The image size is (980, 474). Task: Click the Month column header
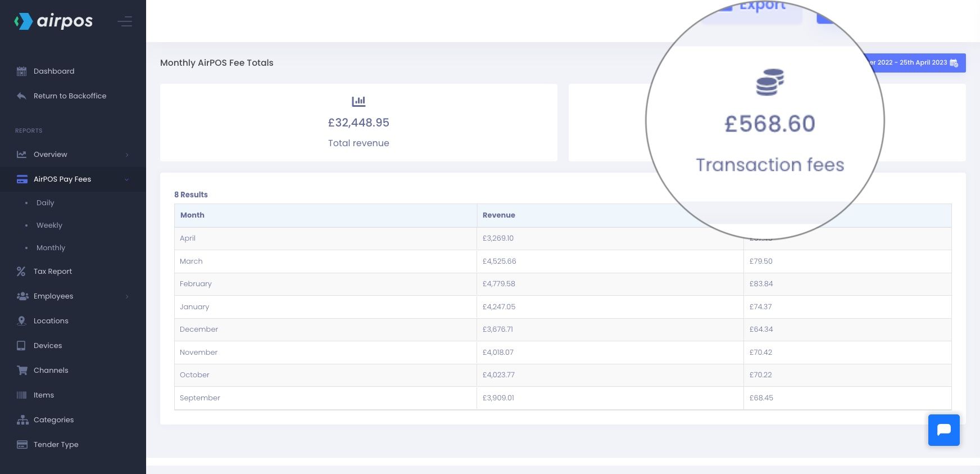click(192, 215)
